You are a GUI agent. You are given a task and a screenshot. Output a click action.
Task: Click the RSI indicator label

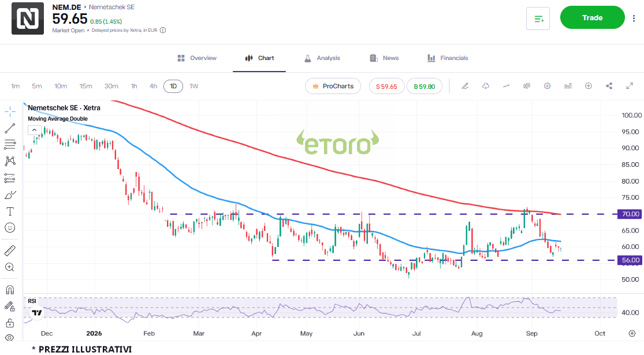(32, 301)
